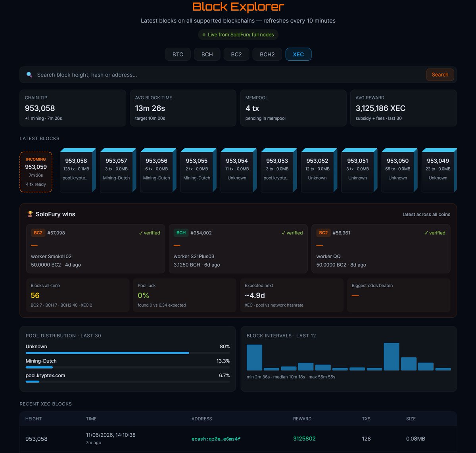476x453 pixels.
Task: Click address ecash:qz0e…e6ms4f
Action: tap(216, 439)
